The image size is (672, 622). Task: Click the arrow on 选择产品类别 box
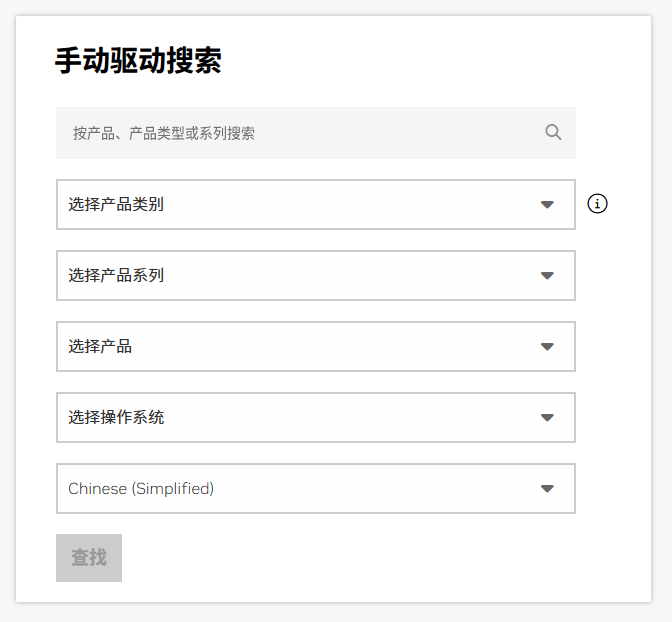point(547,204)
